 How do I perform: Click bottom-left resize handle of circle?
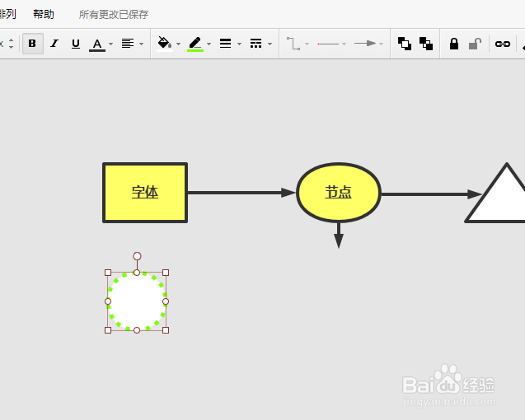[108, 330]
